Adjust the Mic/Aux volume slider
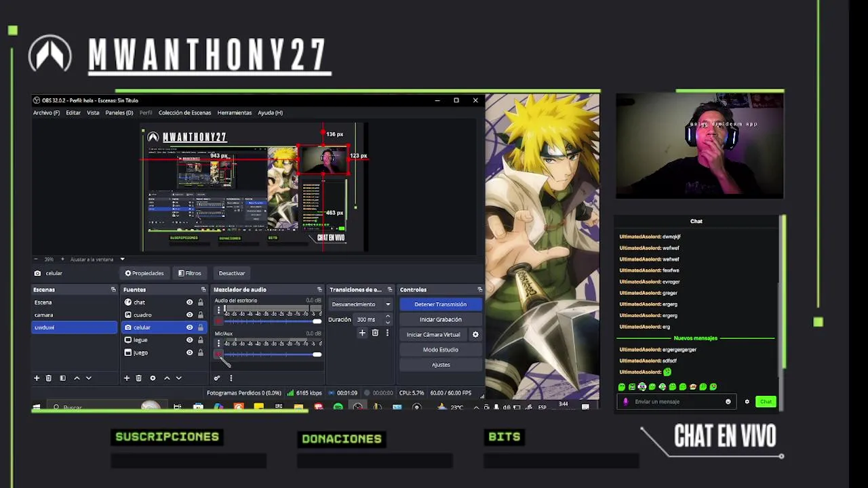 point(272,354)
